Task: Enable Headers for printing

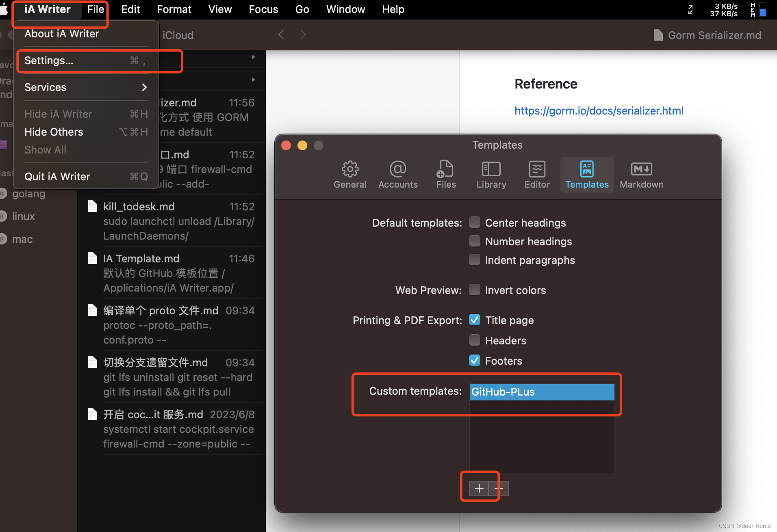Action: click(x=474, y=340)
